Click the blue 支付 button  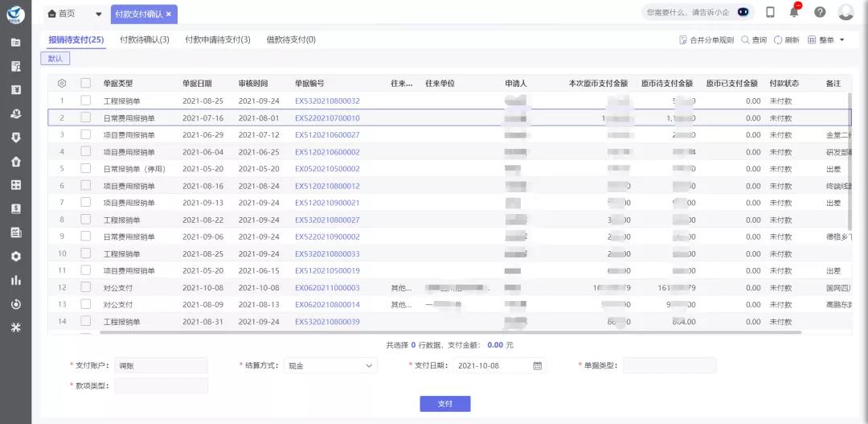pos(444,404)
